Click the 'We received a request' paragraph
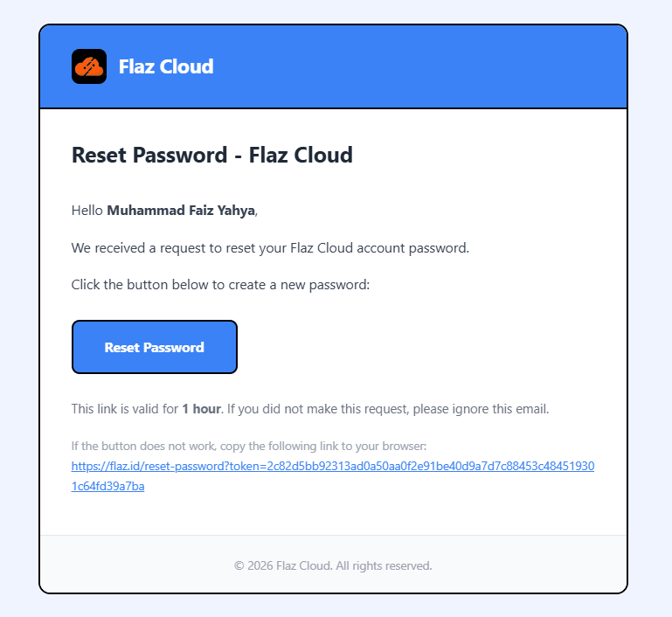Screen dimensions: 672x617 [270, 248]
